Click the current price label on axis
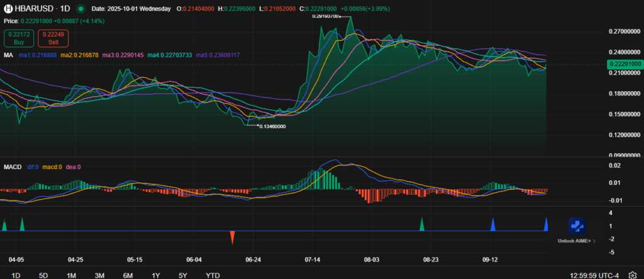The width and height of the screenshot is (644, 279). coord(625,64)
